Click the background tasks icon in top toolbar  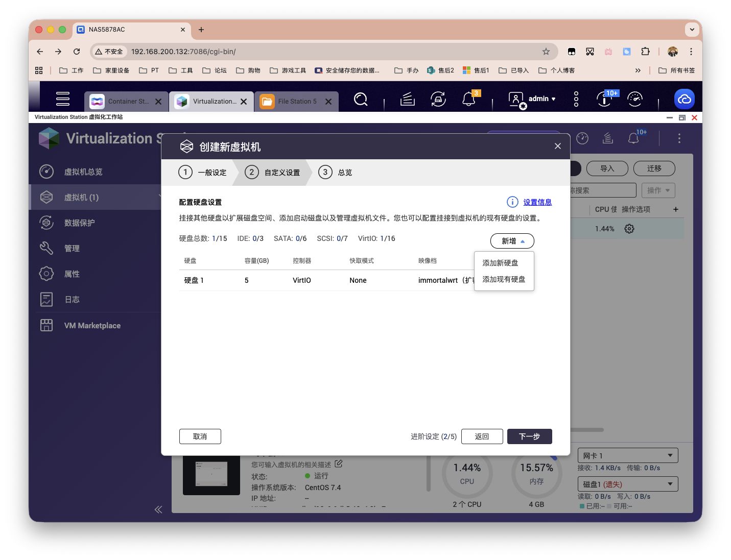click(x=438, y=99)
